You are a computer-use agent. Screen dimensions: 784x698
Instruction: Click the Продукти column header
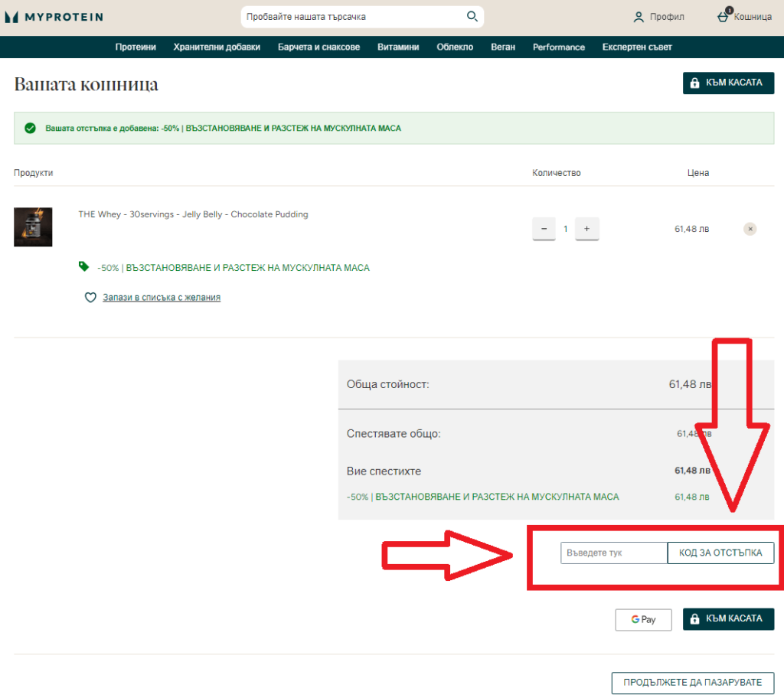click(x=34, y=173)
